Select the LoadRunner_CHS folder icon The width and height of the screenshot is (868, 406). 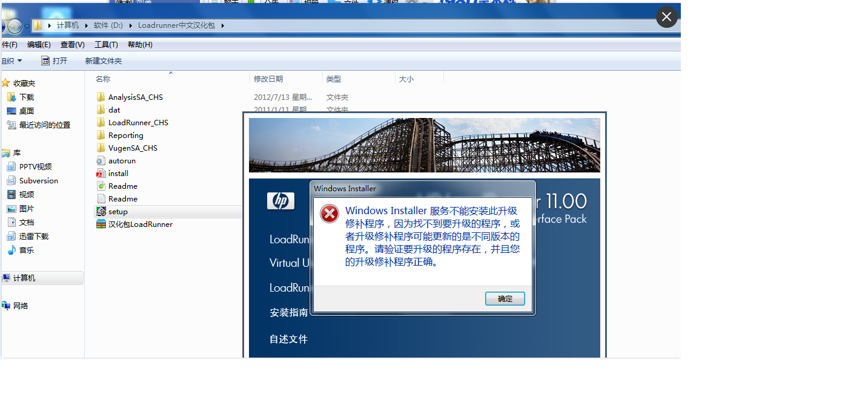tap(101, 122)
